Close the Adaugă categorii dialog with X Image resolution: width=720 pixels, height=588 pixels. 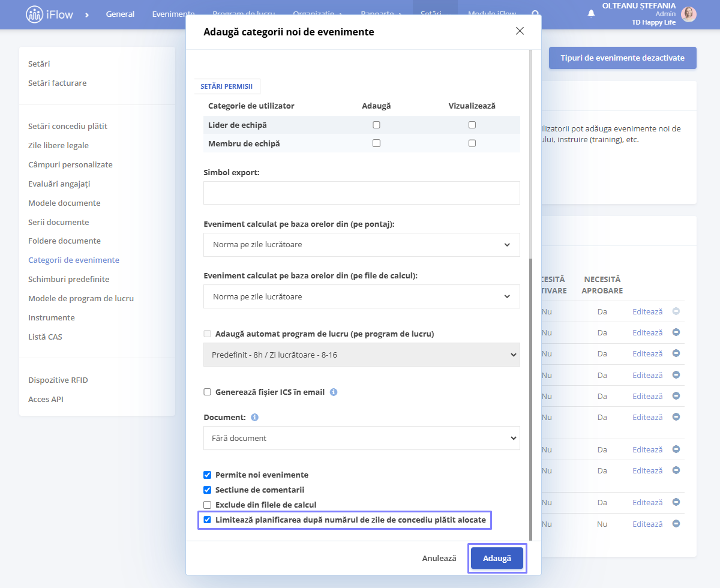click(x=520, y=31)
